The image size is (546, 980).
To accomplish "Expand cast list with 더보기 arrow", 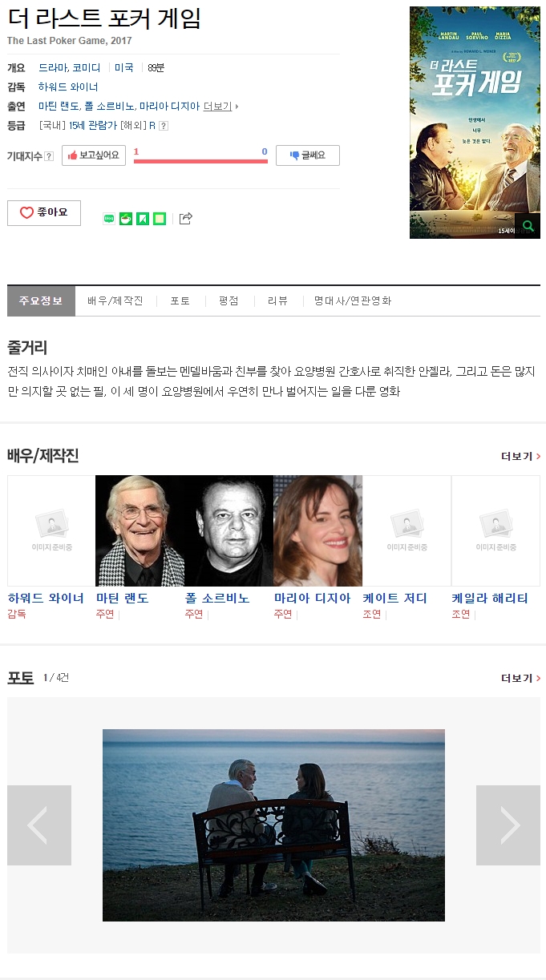I will 221,106.
